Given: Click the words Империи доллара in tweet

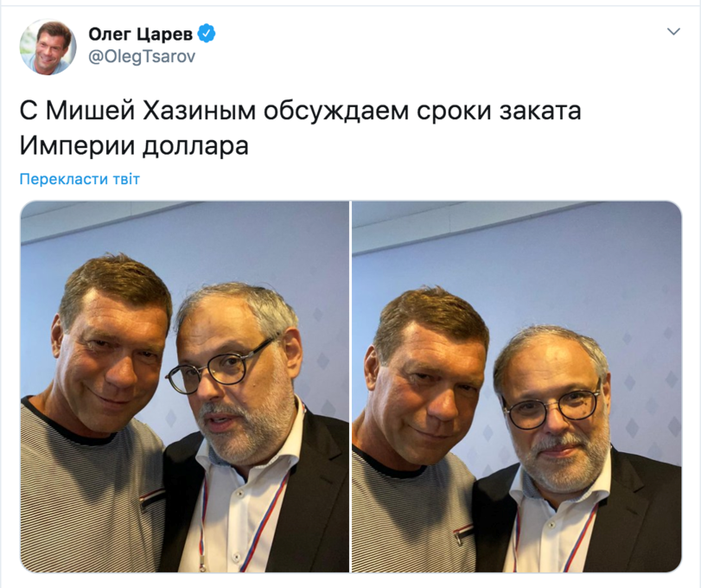Looking at the screenshot, I should point(134,145).
